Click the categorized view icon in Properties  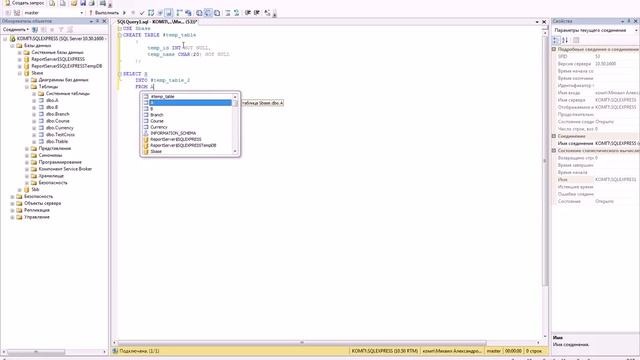point(556,40)
